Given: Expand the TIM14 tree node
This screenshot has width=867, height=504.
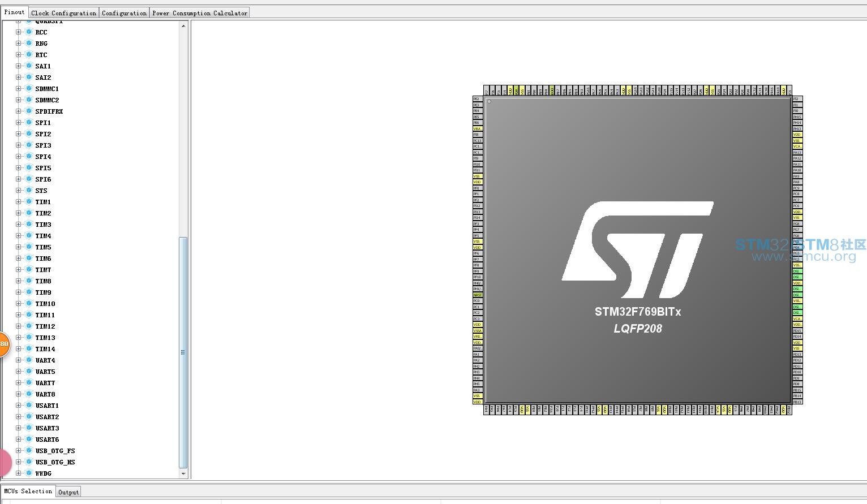Looking at the screenshot, I should point(18,349).
